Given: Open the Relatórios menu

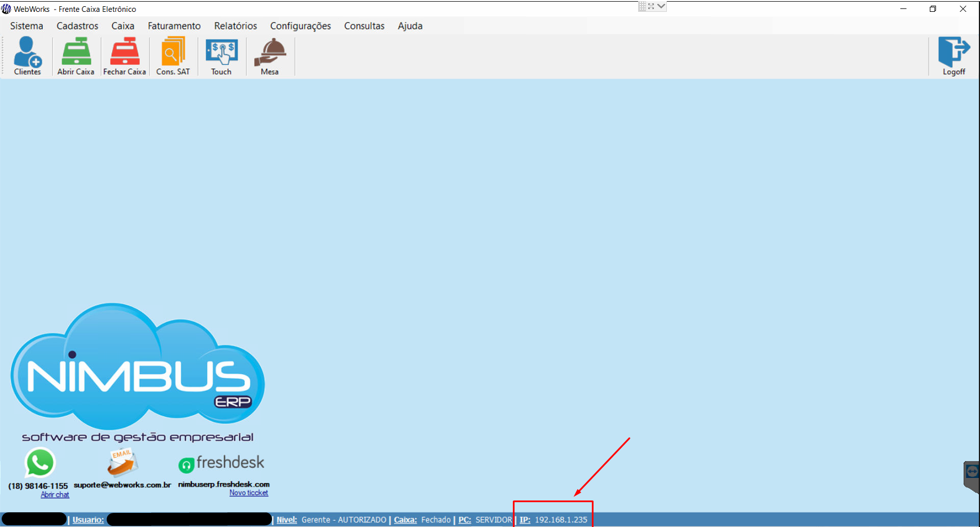Looking at the screenshot, I should [235, 26].
